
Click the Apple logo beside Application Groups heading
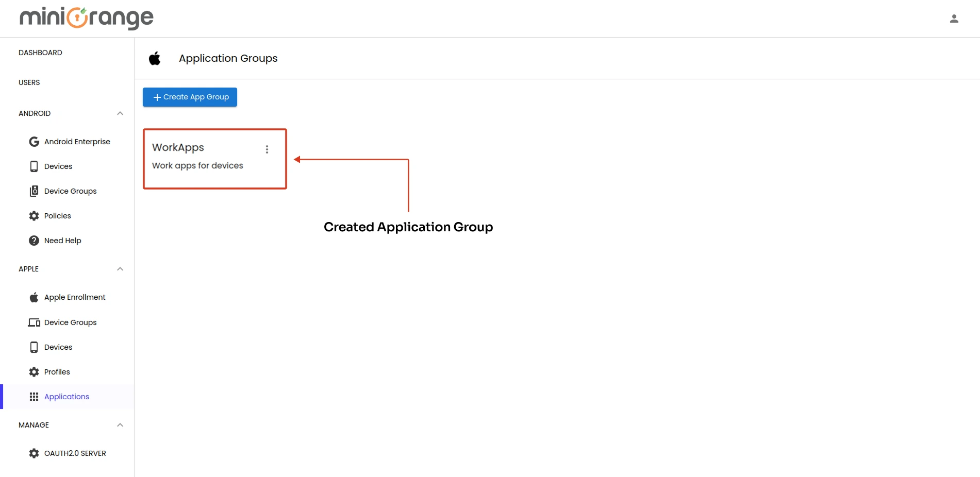pos(155,58)
